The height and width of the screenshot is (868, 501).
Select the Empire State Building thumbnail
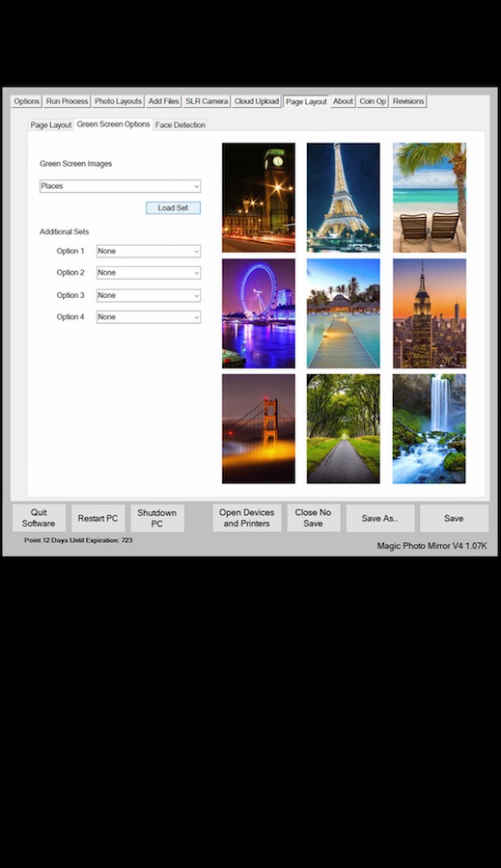click(430, 313)
